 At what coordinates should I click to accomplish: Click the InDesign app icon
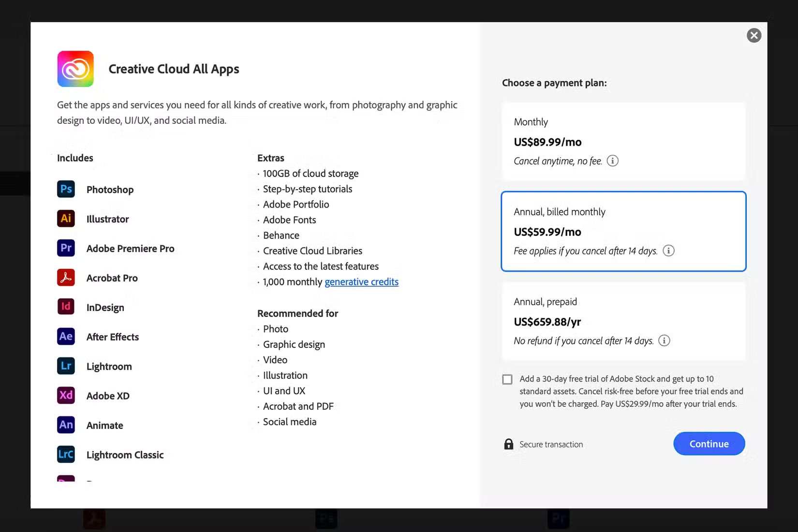65,307
